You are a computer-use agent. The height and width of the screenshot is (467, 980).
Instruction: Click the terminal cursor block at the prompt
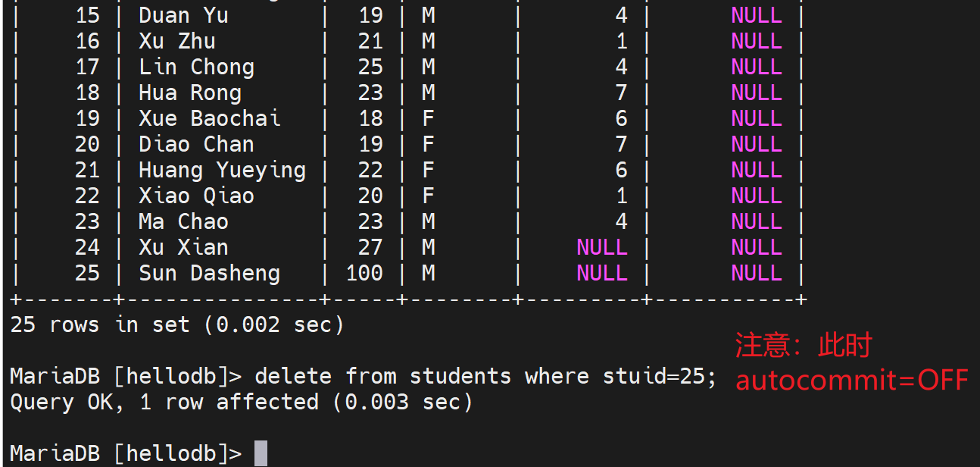tap(261, 453)
